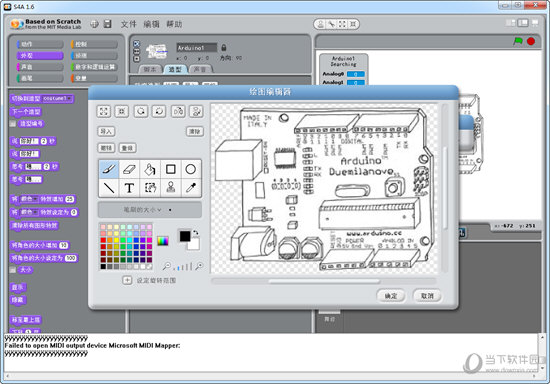This screenshot has height=384, width=550.
Task: Select the selection marquee tool
Action: [150, 188]
